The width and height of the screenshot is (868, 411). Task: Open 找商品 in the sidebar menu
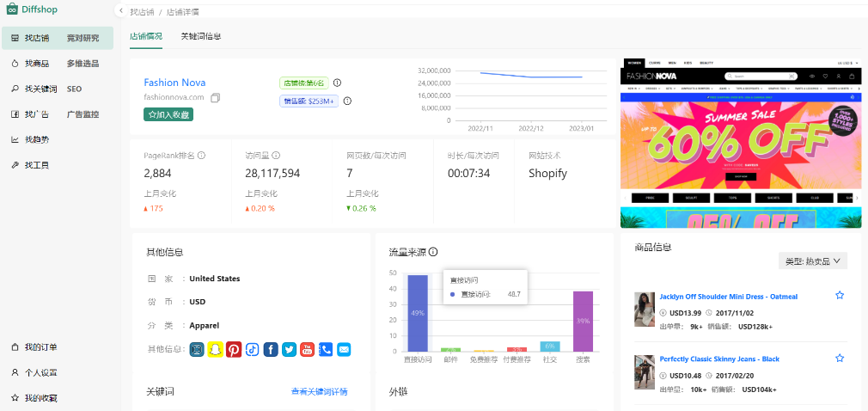pyautogui.click(x=36, y=64)
